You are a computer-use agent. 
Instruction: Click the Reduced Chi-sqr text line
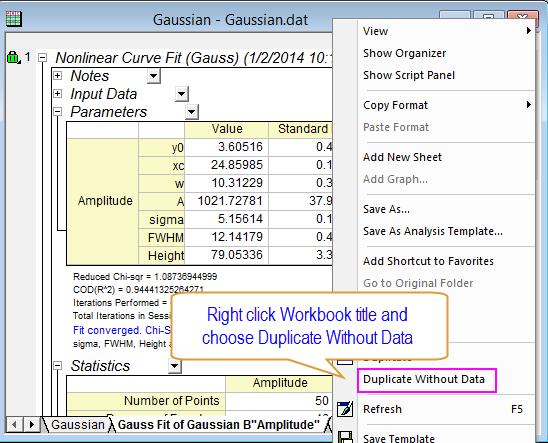pyautogui.click(x=145, y=277)
